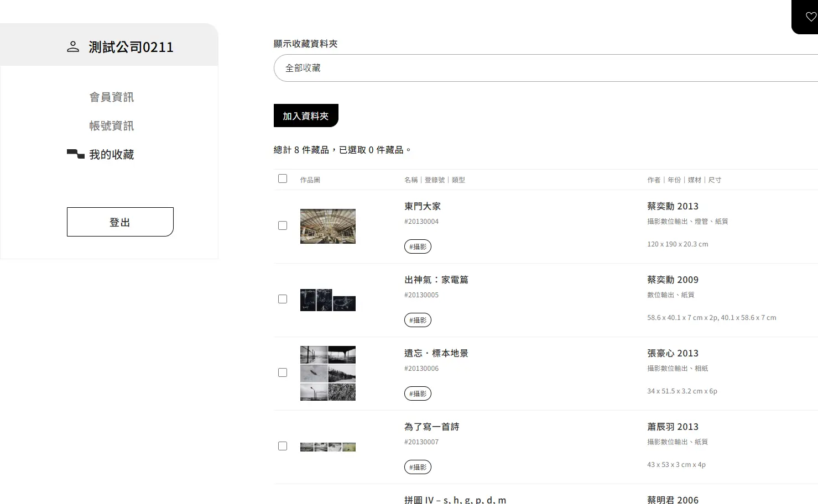Open the 為了寫一首詩 artwork thumbnail
This screenshot has height=504, width=818.
(x=327, y=447)
